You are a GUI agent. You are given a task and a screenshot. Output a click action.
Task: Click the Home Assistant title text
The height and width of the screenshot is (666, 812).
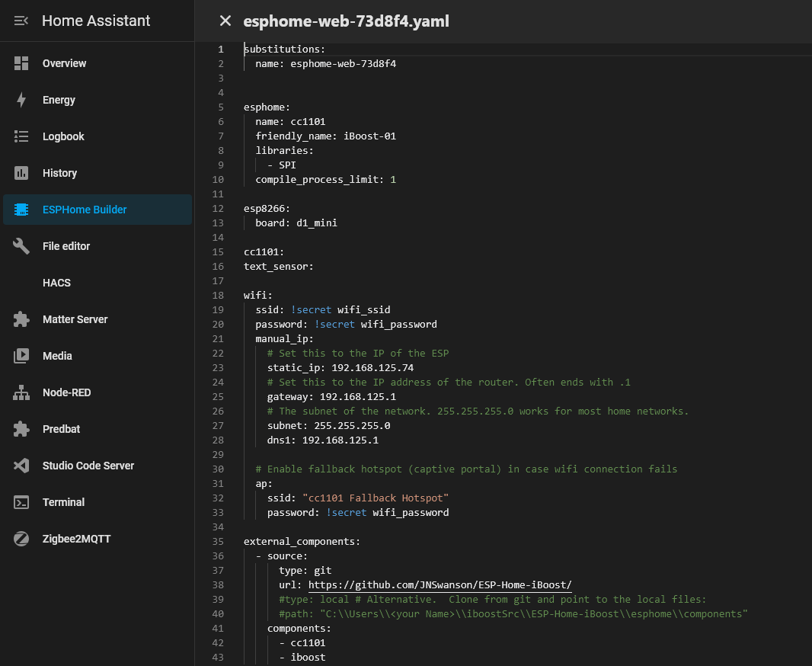coord(96,21)
